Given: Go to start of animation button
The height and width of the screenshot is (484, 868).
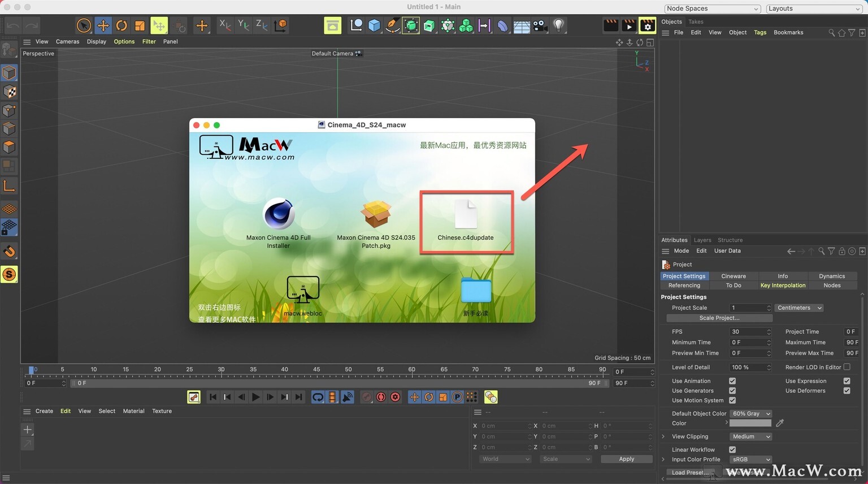Looking at the screenshot, I should click(x=213, y=397).
